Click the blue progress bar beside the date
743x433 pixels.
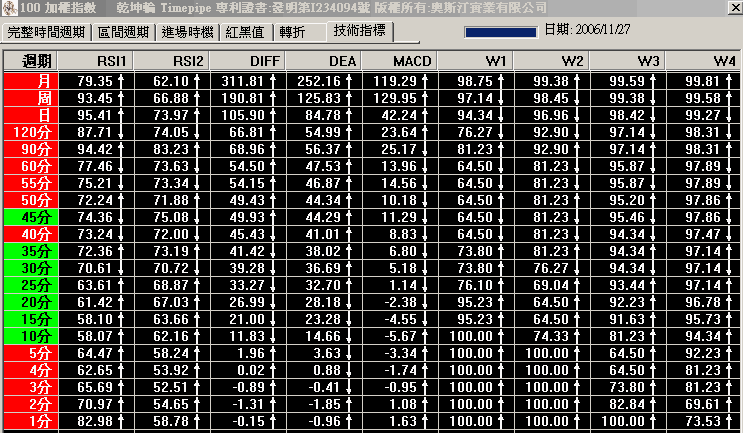[500, 31]
